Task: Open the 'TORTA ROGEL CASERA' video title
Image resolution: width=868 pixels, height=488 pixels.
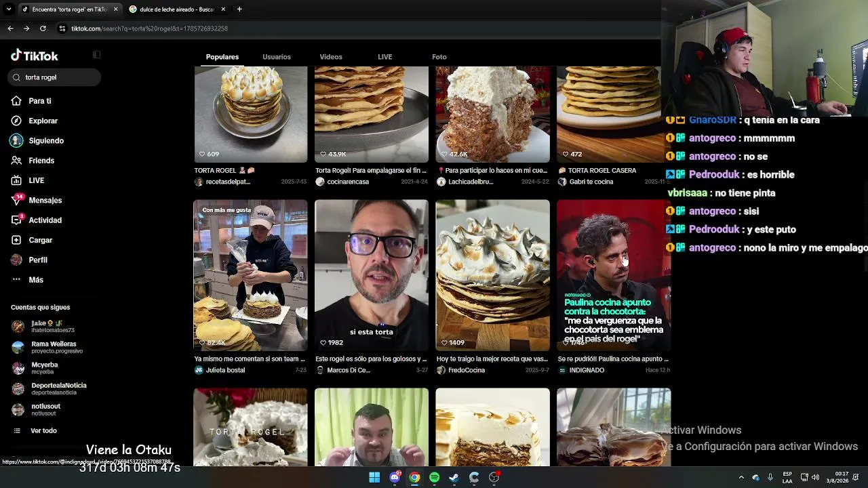Action: 597,171
